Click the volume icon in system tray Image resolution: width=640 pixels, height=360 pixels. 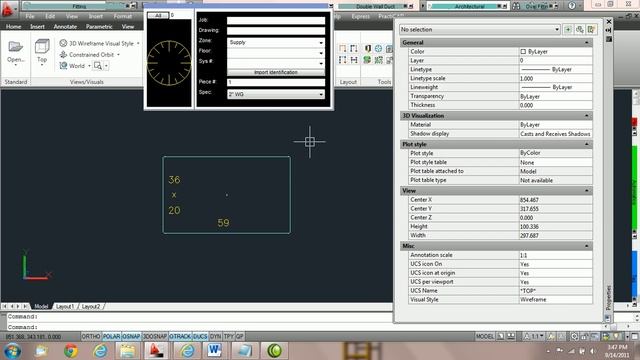[x=593, y=351]
